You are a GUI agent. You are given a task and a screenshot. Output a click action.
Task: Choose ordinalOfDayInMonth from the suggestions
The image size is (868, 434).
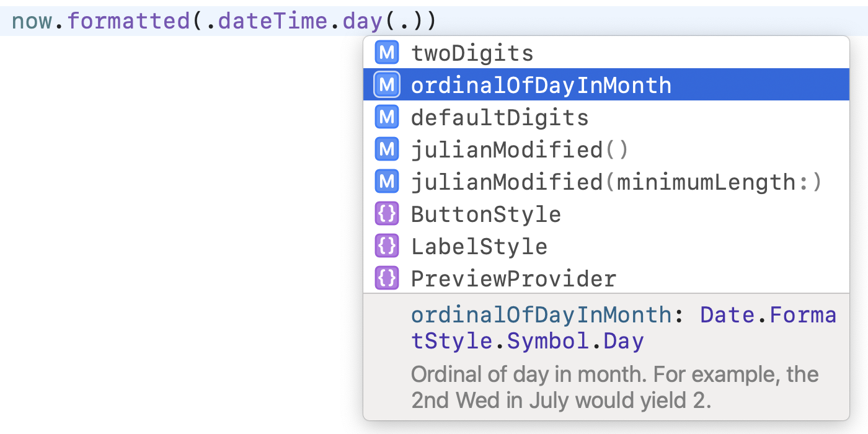pyautogui.click(x=541, y=85)
